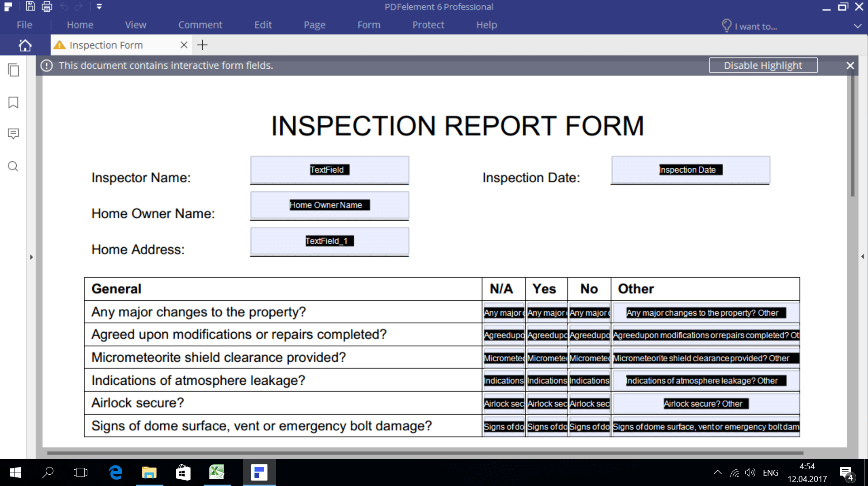
Task: Click the Print icon in title bar
Action: (47, 6)
